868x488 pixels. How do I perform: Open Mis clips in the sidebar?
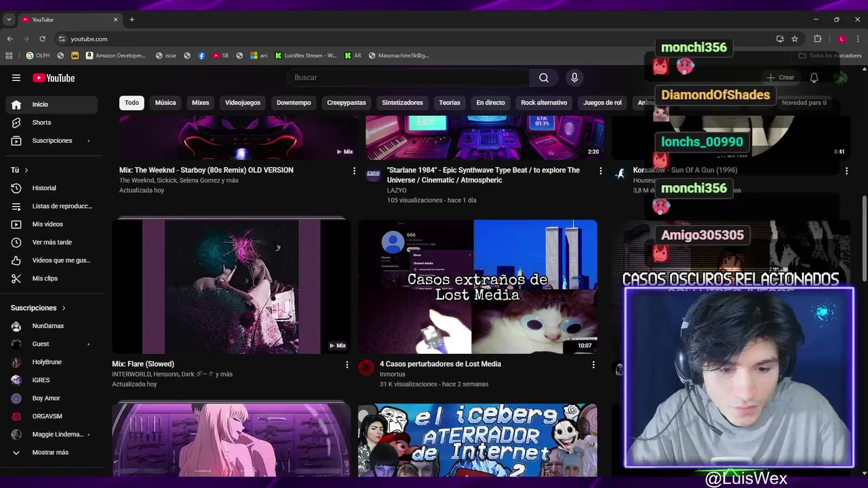(52, 279)
